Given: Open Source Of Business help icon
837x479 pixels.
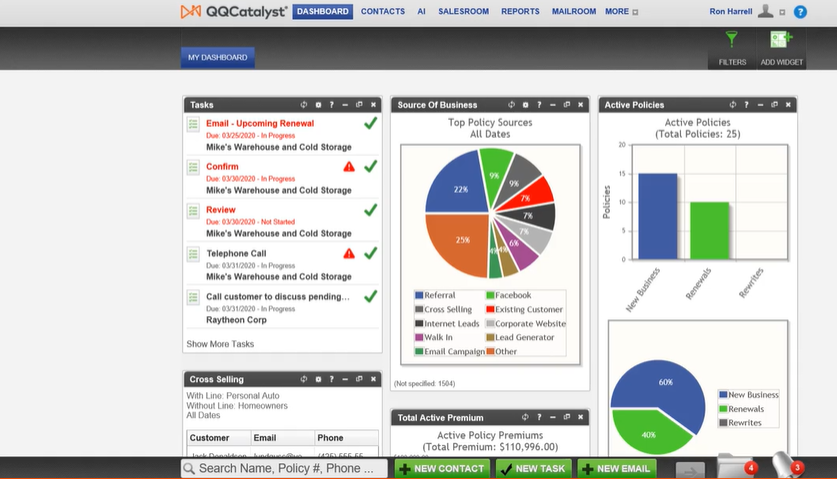Looking at the screenshot, I should (539, 105).
